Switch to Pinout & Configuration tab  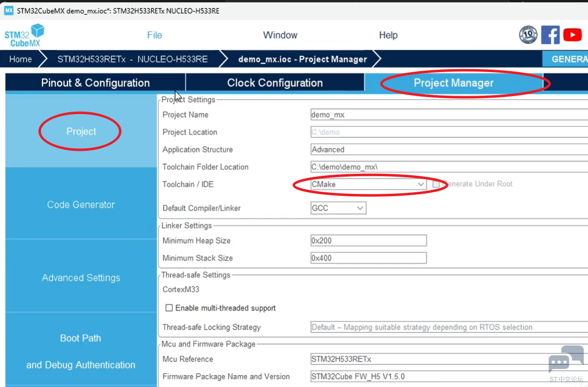(x=95, y=83)
